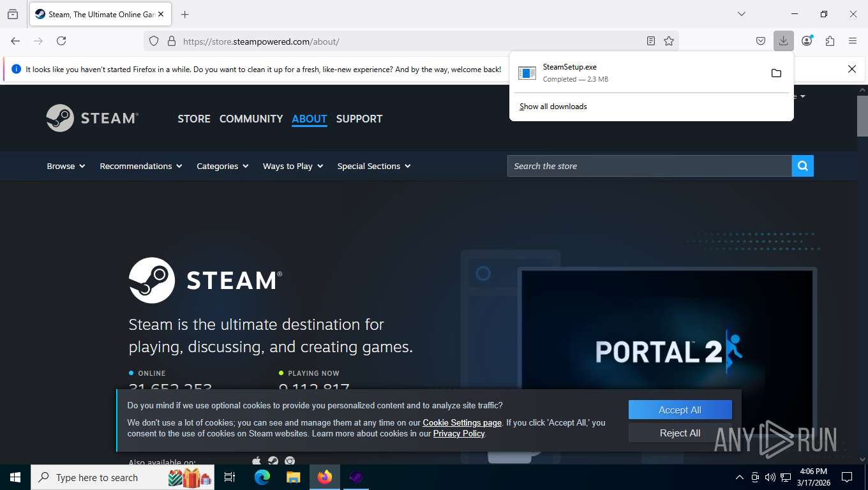
Task: Open the notification center icon
Action: [x=847, y=477]
